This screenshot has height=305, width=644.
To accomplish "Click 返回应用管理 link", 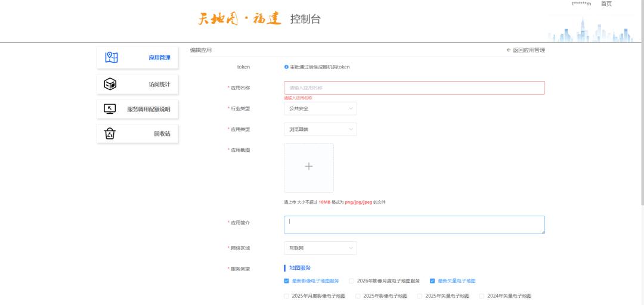I will (528, 50).
